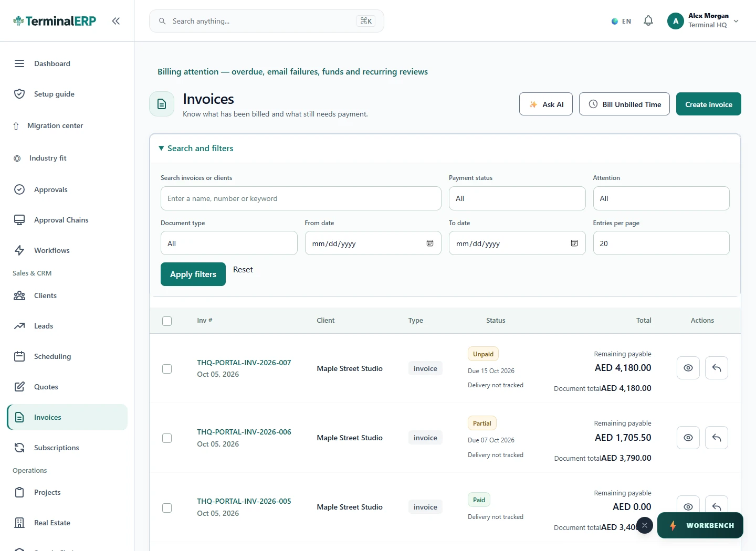Open Approvals in the sidebar
Viewport: 756px width, 551px height.
(67, 189)
